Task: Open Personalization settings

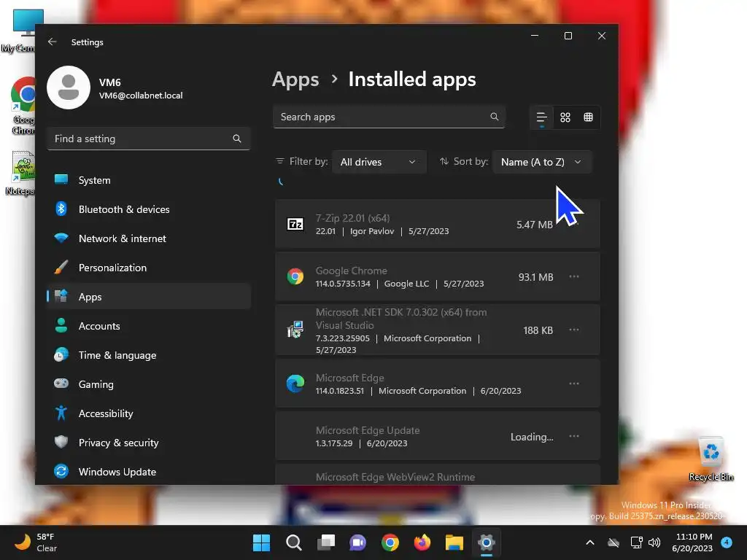Action: click(149, 268)
